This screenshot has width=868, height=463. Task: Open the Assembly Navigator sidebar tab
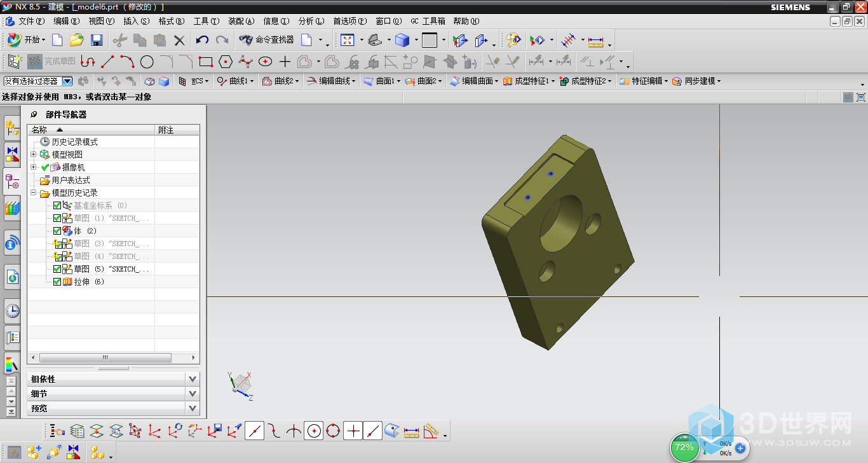click(12, 128)
